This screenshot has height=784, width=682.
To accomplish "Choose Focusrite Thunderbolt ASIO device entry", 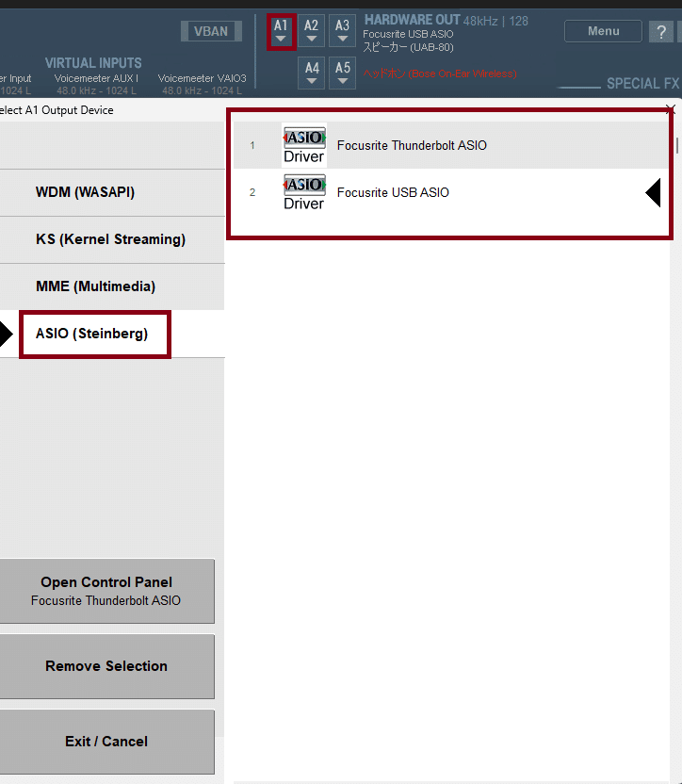I will (450, 145).
